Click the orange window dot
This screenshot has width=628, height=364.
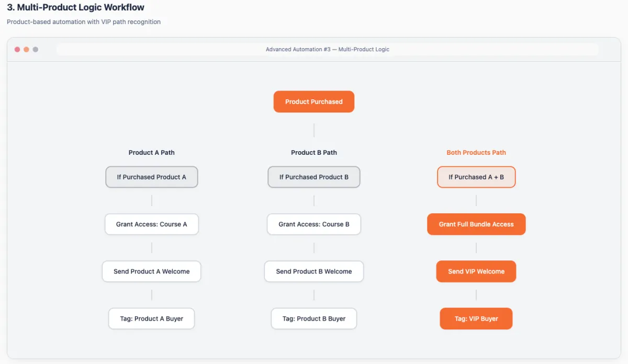pos(26,49)
